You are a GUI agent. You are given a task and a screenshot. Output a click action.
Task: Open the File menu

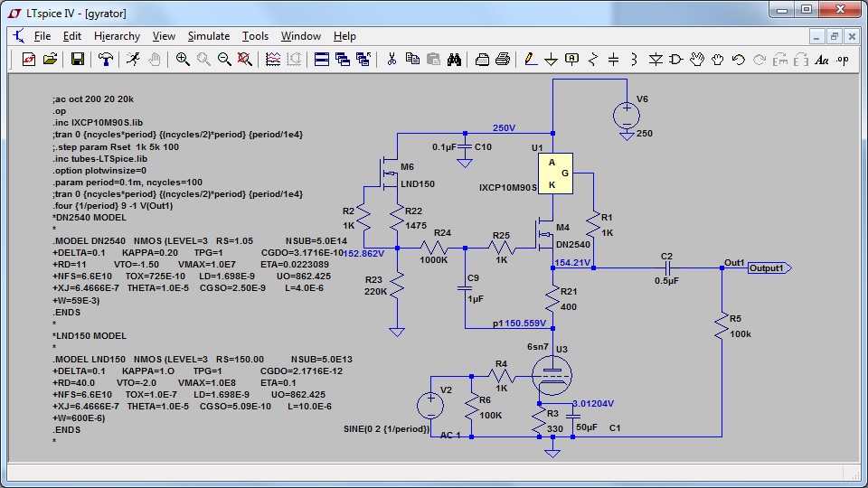[42, 36]
